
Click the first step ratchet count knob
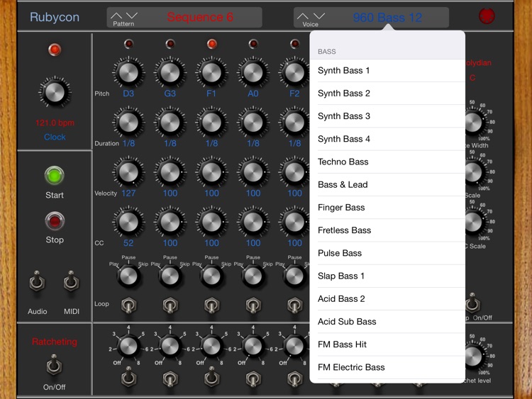[x=128, y=346]
